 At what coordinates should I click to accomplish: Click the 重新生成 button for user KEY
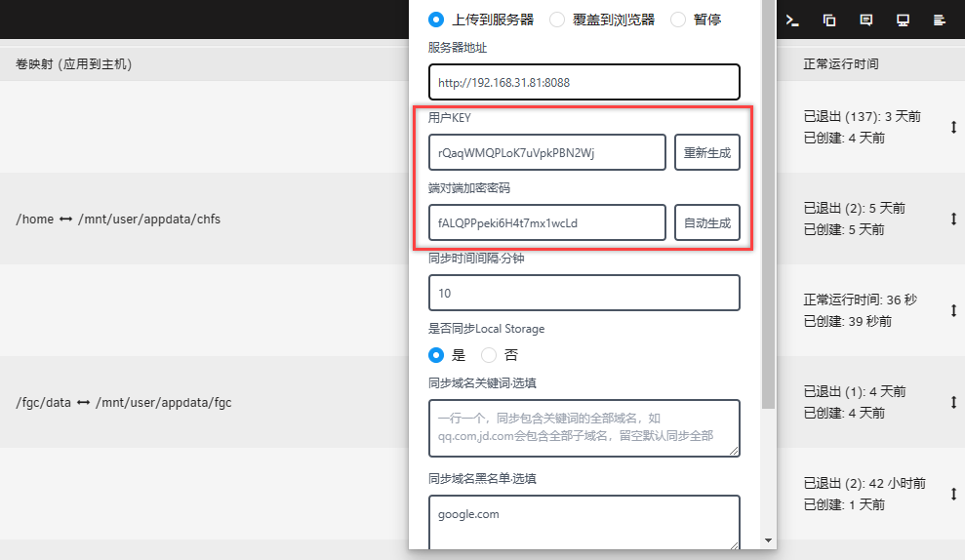pos(707,152)
